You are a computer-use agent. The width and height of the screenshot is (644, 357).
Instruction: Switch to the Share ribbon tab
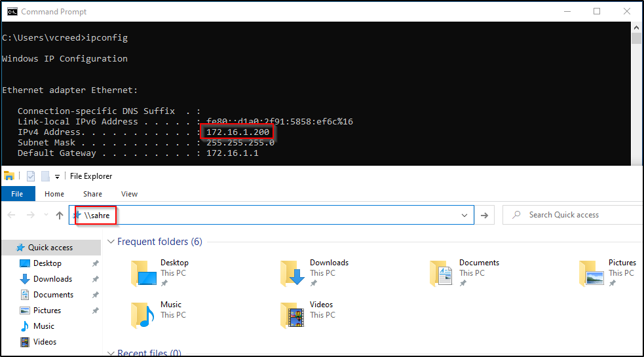coord(92,194)
